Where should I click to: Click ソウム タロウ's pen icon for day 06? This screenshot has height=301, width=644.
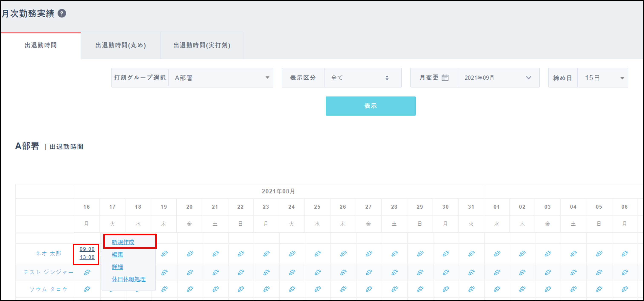point(624,289)
